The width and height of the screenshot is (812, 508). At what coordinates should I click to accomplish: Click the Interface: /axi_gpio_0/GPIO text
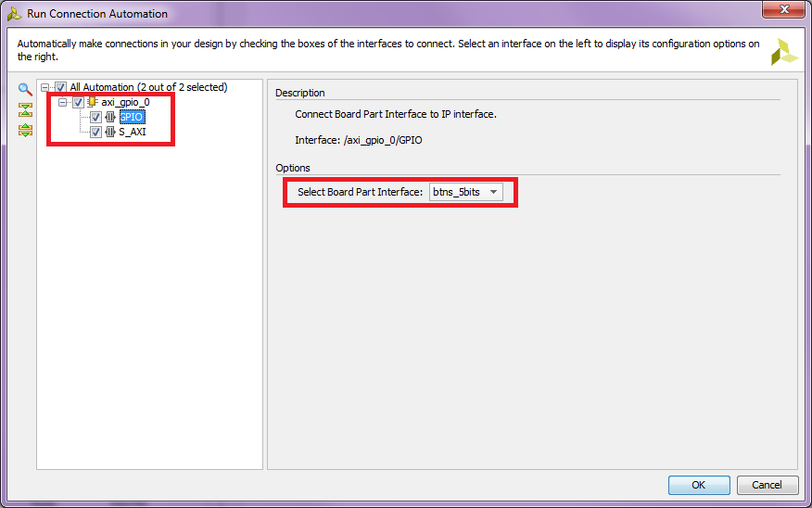point(359,140)
